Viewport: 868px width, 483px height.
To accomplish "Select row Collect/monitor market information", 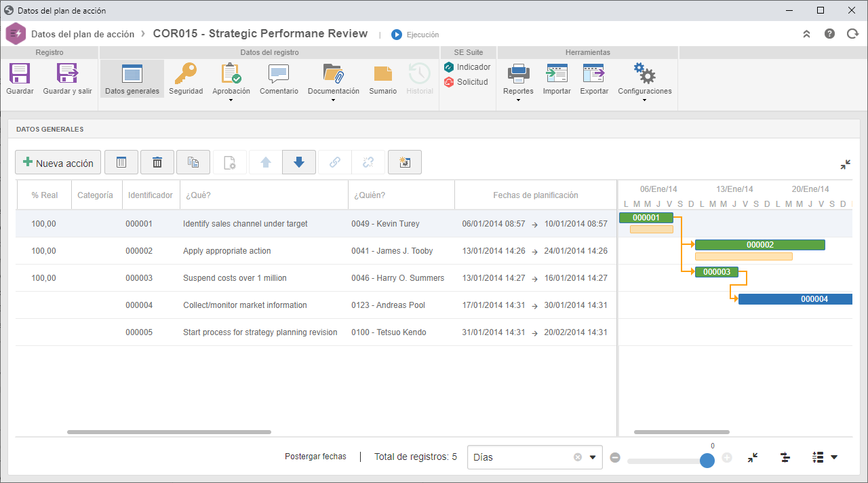I will [x=316, y=305].
